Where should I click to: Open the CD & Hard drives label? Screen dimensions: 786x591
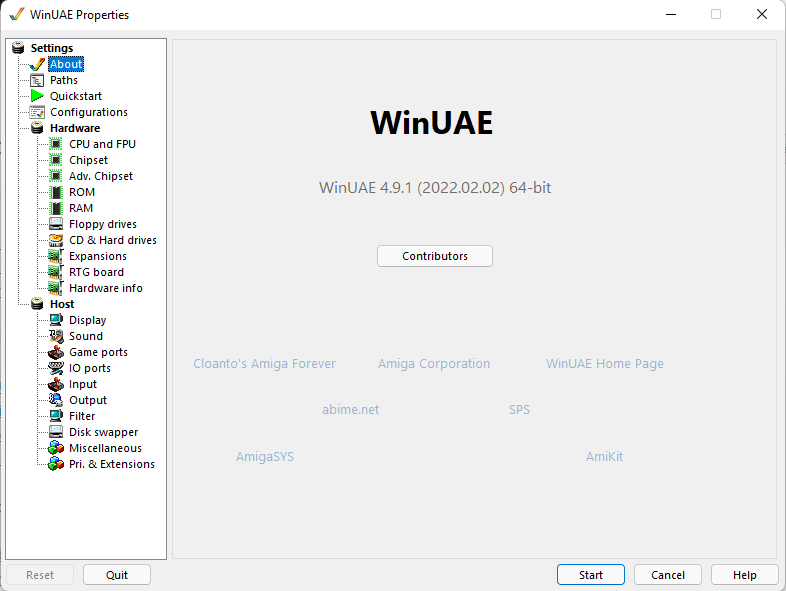tap(113, 241)
